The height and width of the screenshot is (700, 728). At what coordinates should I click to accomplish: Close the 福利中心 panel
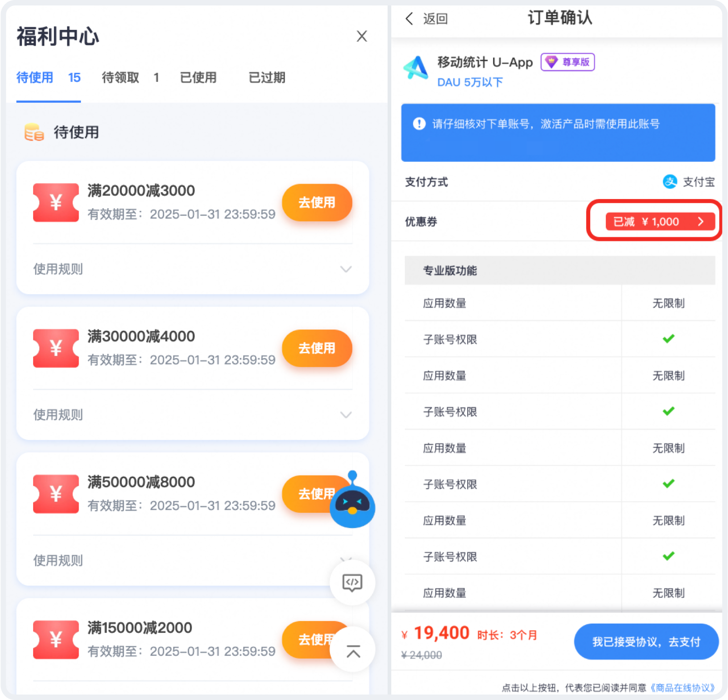[362, 36]
